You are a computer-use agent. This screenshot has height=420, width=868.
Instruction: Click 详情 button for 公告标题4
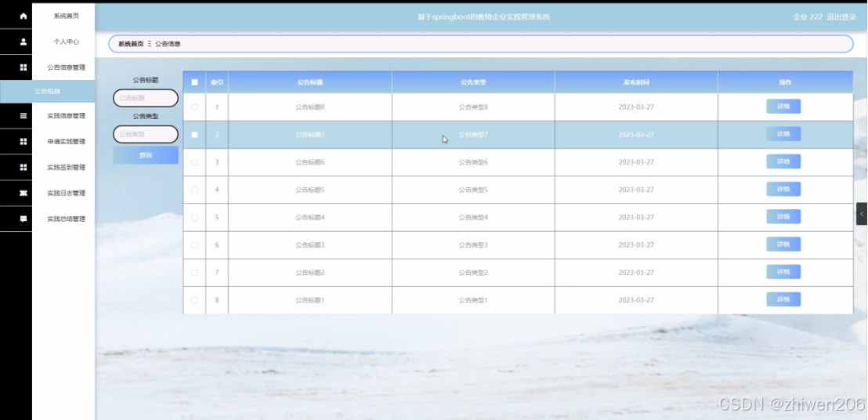tap(783, 216)
